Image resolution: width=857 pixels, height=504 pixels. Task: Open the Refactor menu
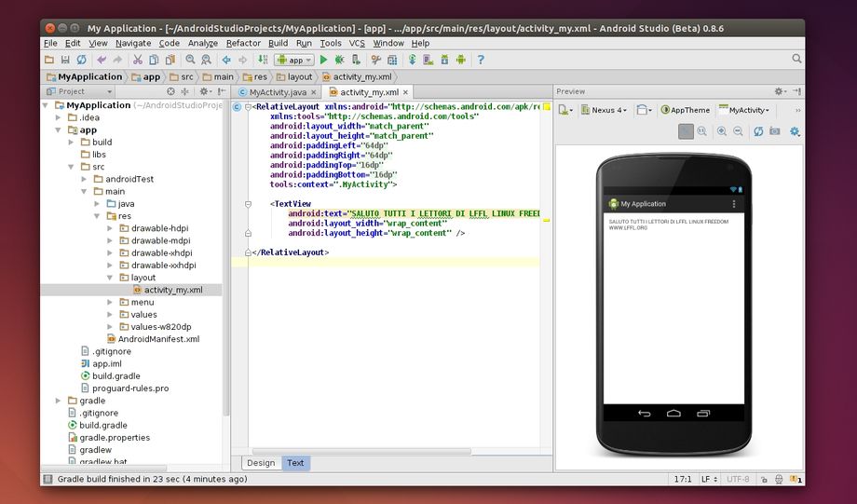[x=243, y=43]
